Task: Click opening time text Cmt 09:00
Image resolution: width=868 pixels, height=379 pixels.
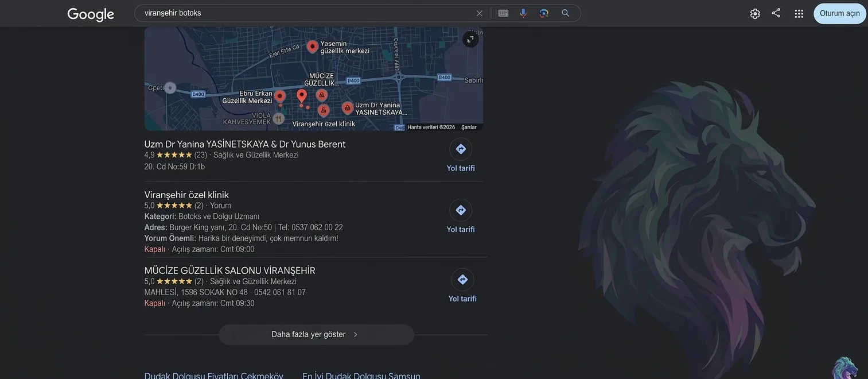Action: [238, 249]
